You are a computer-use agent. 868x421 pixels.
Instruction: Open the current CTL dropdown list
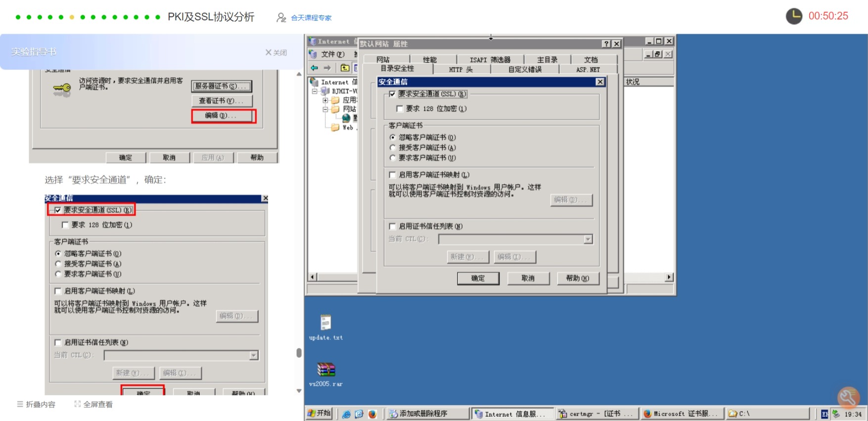pyautogui.click(x=588, y=239)
